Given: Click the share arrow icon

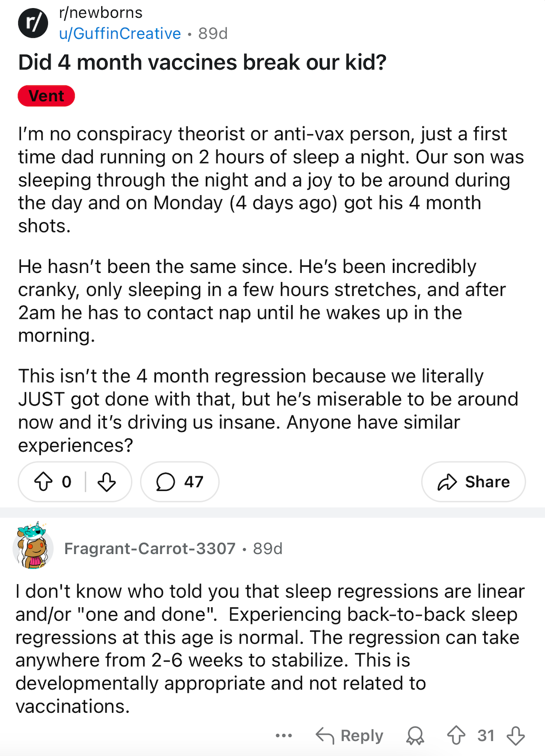Looking at the screenshot, I should tap(447, 482).
